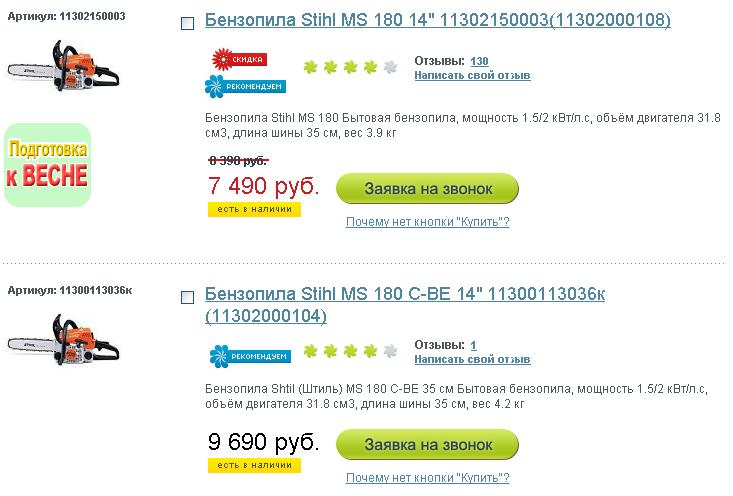This screenshot has width=733, height=496.
Task: Click the first green rating star of MS 180
Action: coord(310,67)
